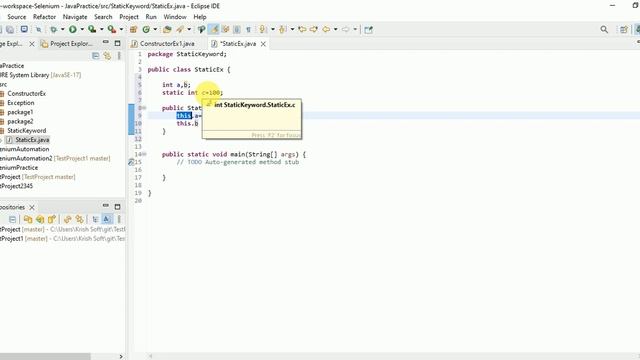Open the Source menu
Screen dimensions: 640x360
pos(17,17)
